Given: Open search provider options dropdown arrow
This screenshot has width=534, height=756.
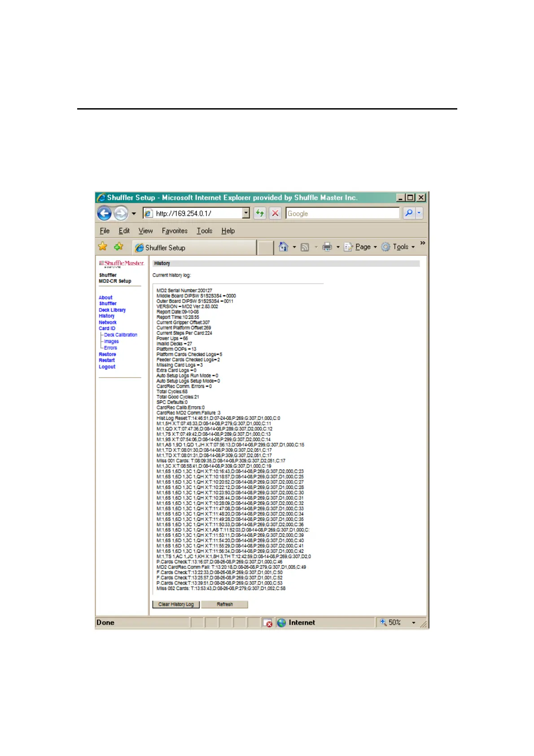Looking at the screenshot, I should click(x=419, y=213).
